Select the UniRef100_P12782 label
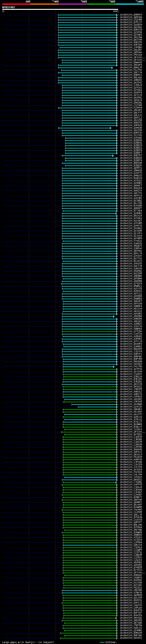This screenshot has height=644, width=146. pyautogui.click(x=131, y=70)
